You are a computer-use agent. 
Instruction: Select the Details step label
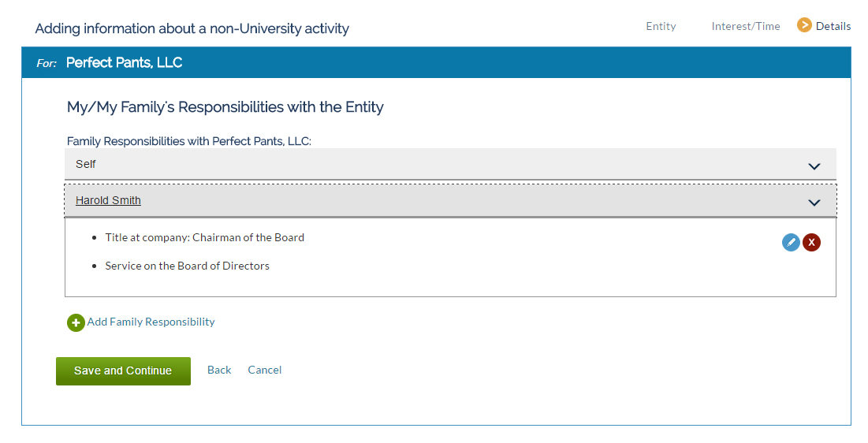click(833, 26)
